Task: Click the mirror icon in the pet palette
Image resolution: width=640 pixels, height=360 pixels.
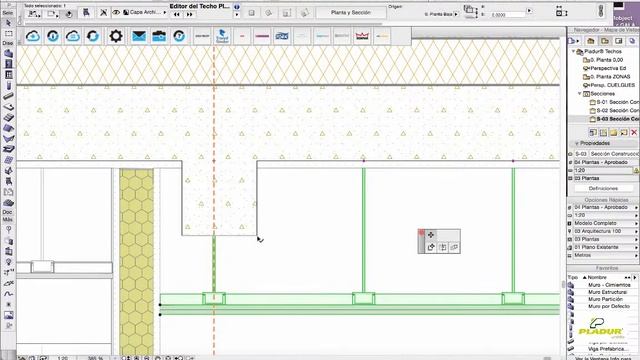Action: point(443,247)
